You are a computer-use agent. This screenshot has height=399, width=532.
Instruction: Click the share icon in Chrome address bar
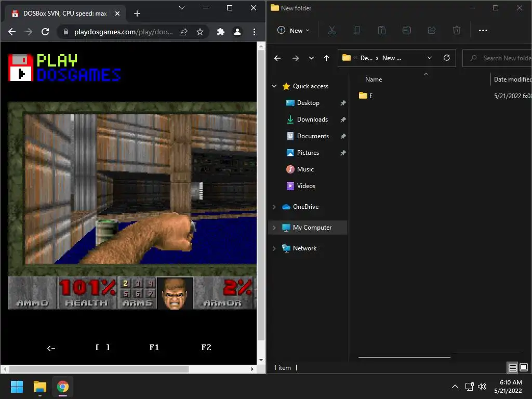click(x=183, y=32)
